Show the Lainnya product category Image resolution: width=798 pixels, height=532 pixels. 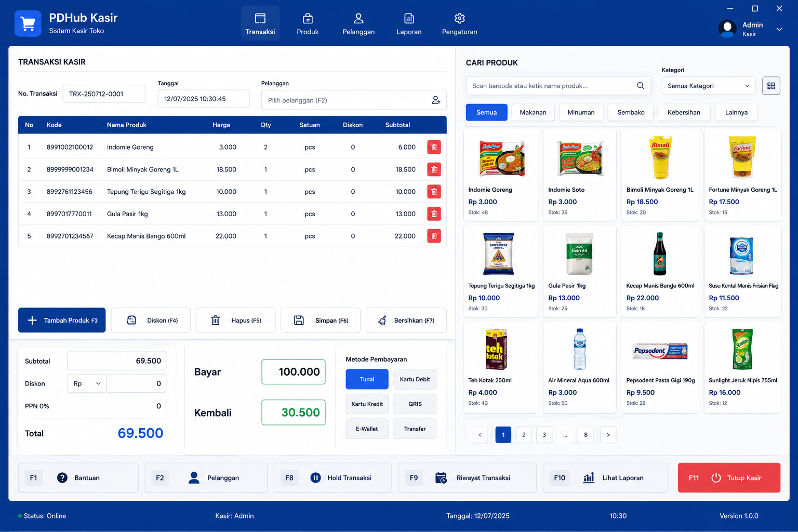click(x=736, y=112)
